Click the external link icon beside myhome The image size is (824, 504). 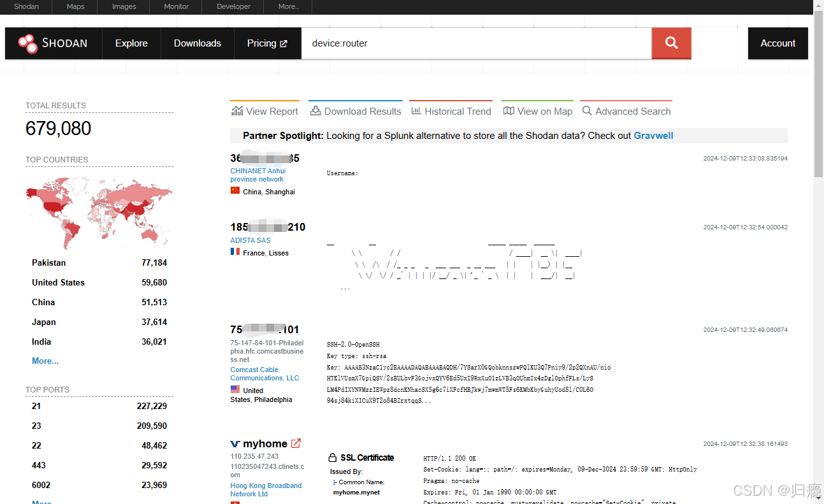[296, 443]
